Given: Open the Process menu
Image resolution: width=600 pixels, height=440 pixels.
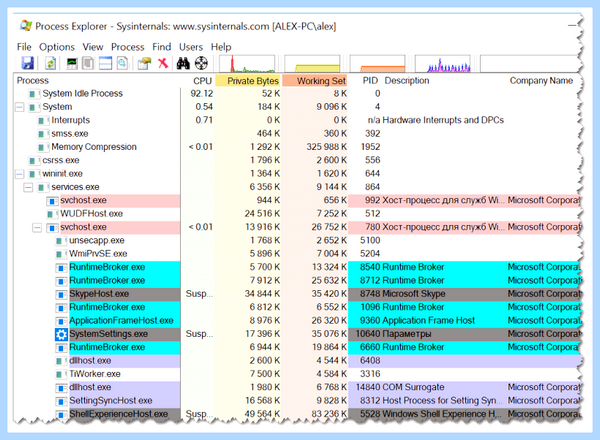Looking at the screenshot, I should point(127,47).
